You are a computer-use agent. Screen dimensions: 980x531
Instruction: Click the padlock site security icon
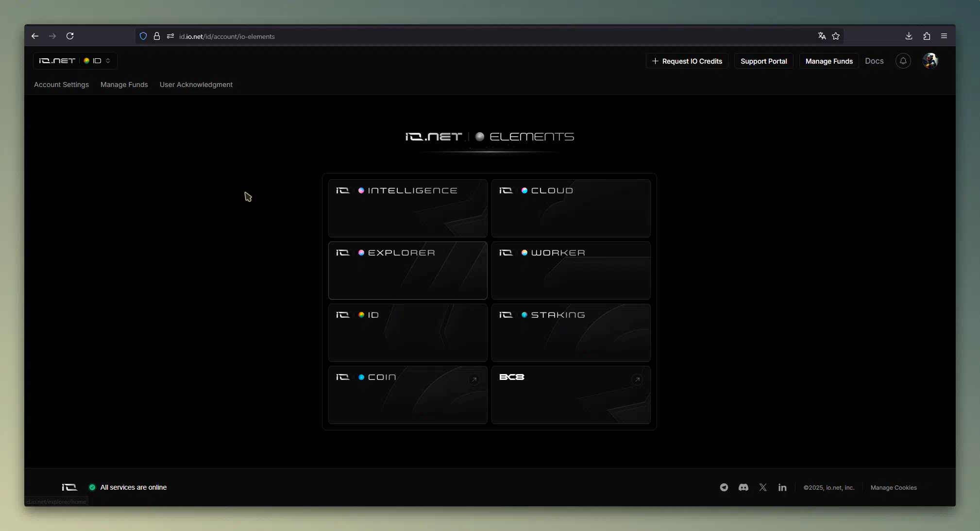pyautogui.click(x=157, y=36)
